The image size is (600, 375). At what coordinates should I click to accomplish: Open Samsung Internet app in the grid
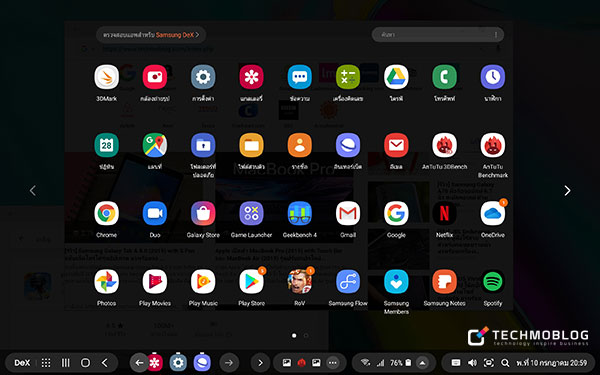(348, 145)
